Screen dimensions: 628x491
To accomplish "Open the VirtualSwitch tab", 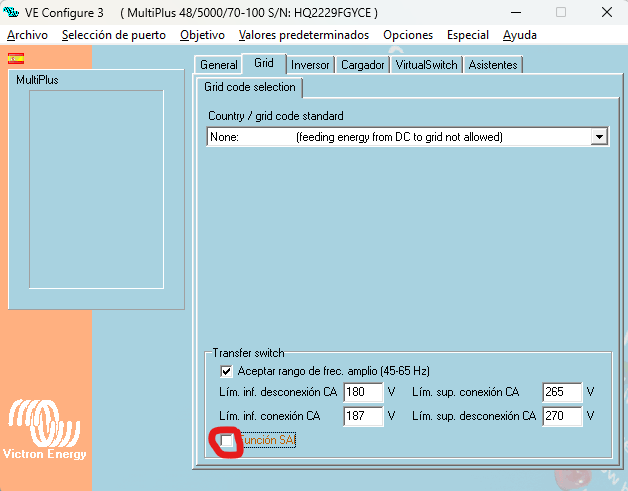I will pyautogui.click(x=427, y=65).
